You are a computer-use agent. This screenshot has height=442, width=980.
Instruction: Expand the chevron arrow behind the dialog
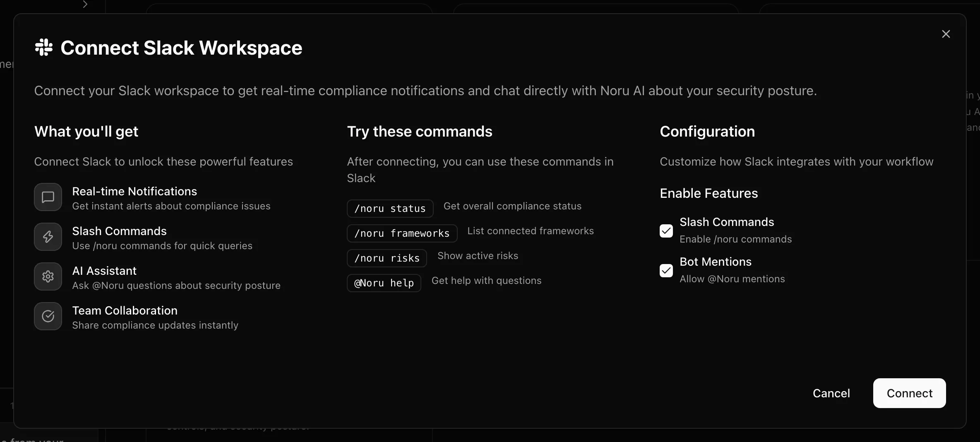[x=85, y=4]
